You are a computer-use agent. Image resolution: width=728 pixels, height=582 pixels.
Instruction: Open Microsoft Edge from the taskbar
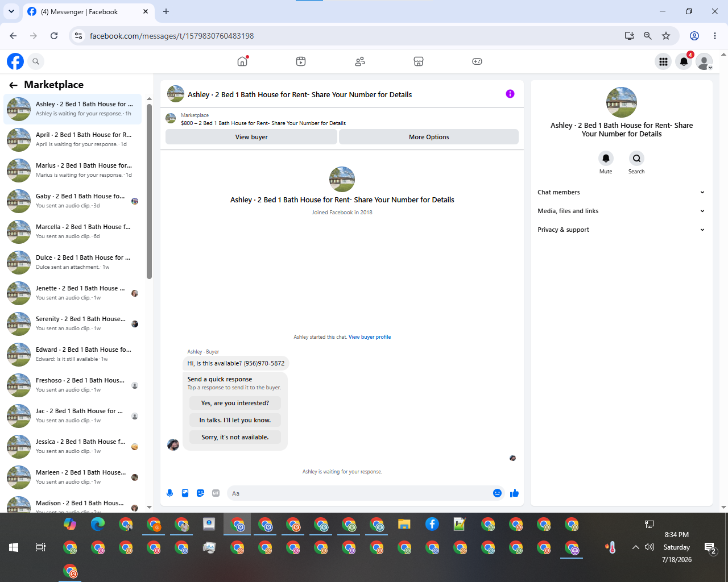98,524
